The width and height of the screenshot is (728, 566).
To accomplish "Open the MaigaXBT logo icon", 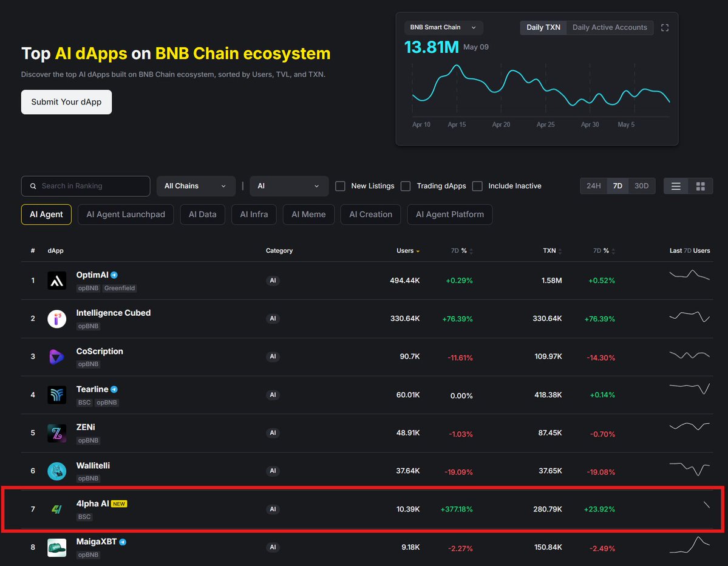I will click(56, 547).
